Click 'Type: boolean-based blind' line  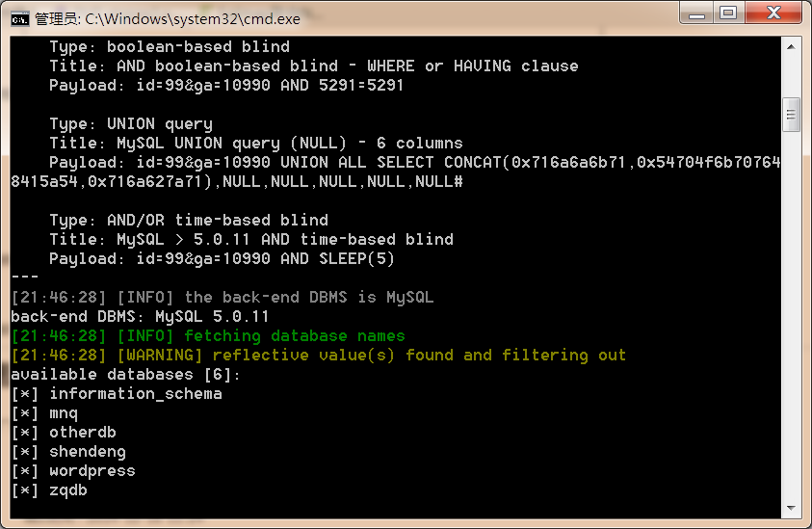[170, 46]
